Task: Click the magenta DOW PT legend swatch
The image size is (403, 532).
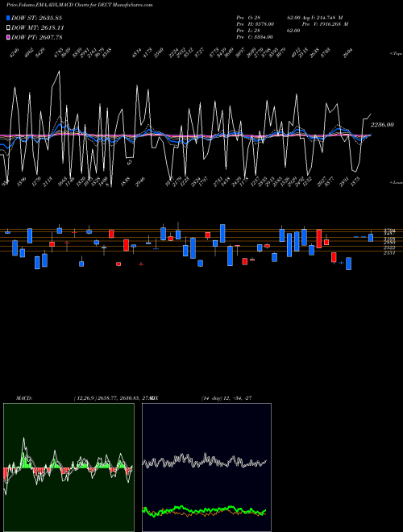Action: [8, 37]
